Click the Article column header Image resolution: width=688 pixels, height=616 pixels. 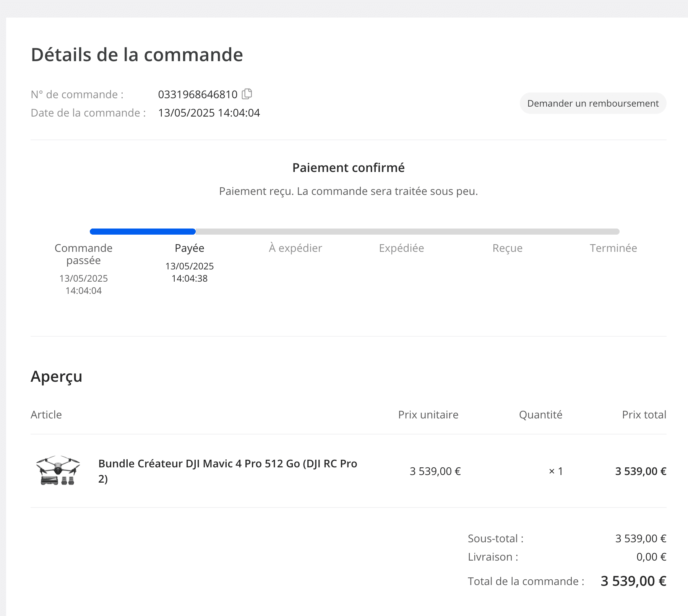coord(46,415)
